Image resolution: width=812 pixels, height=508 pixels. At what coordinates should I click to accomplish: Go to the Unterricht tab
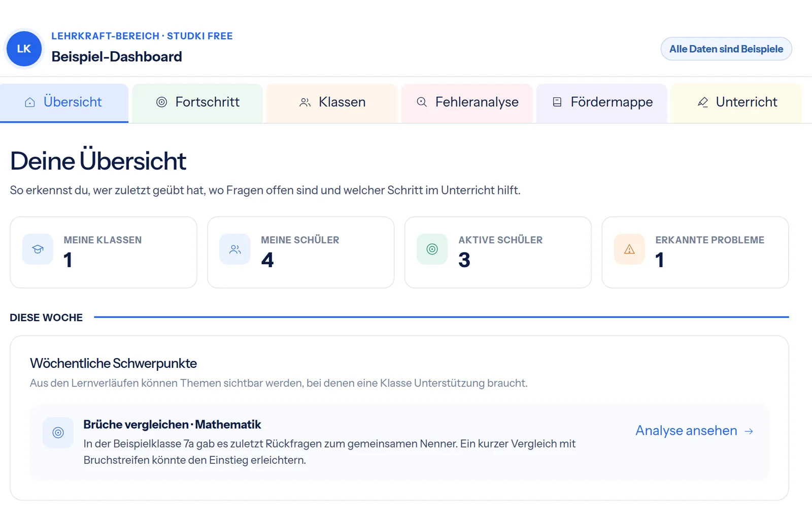coord(736,103)
